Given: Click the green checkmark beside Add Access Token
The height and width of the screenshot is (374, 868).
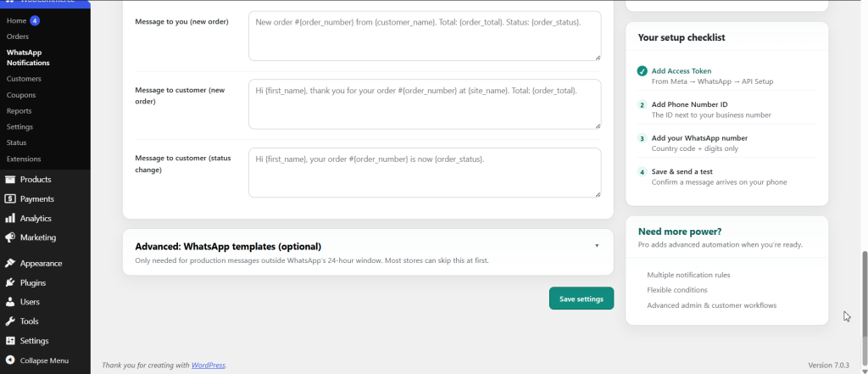Looking at the screenshot, I should pyautogui.click(x=643, y=71).
